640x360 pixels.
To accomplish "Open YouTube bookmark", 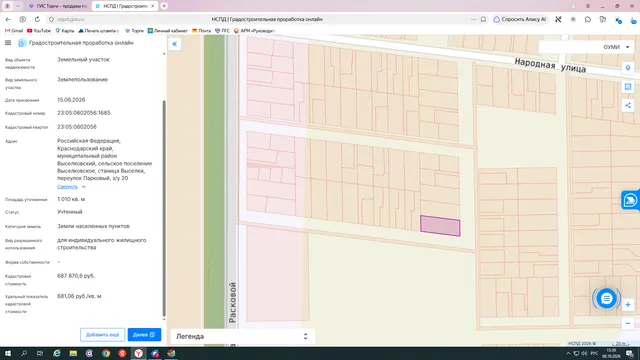I will 39,31.
